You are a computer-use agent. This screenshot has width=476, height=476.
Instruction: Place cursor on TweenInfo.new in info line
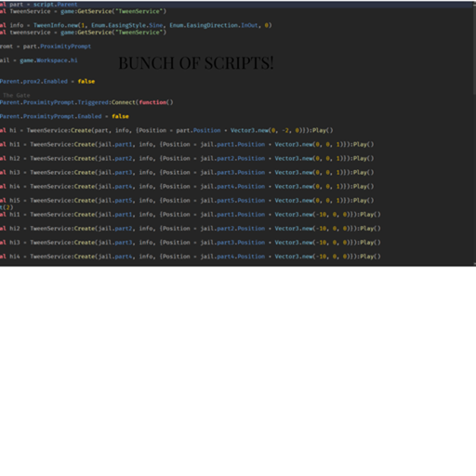56,25
